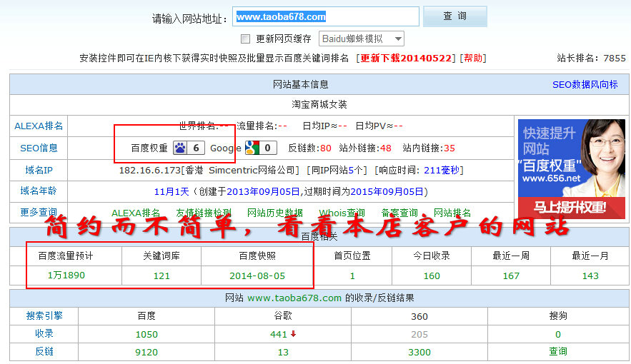Click the Google PageRank icon

point(252,148)
